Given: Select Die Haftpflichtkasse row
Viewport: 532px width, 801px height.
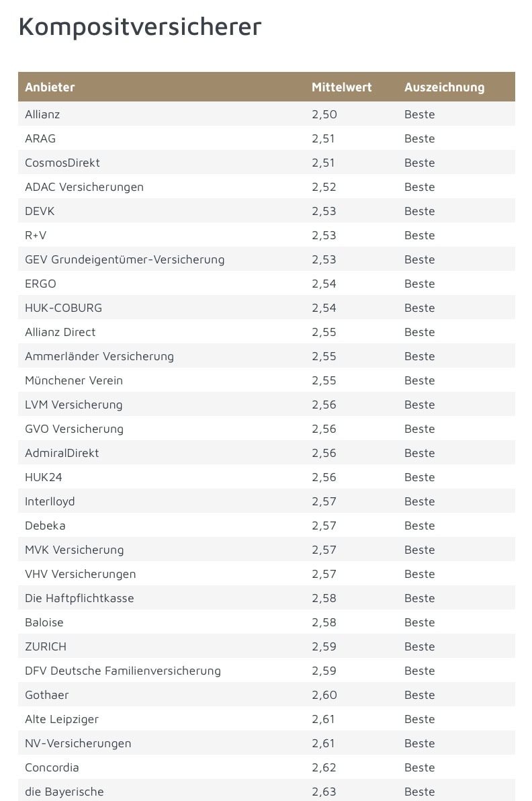Looking at the screenshot, I should click(79, 598).
